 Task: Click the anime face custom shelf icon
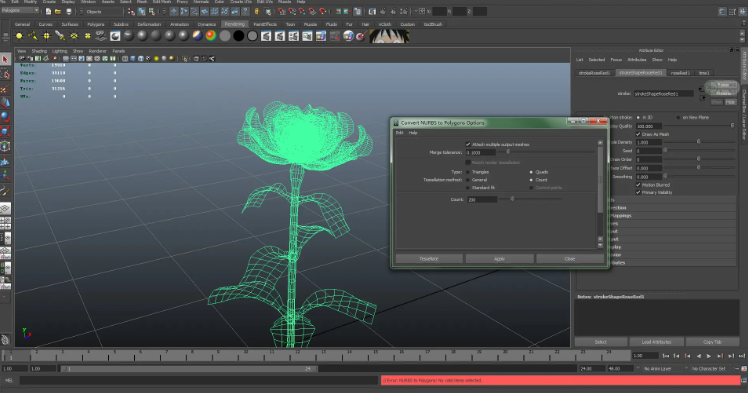click(390, 36)
